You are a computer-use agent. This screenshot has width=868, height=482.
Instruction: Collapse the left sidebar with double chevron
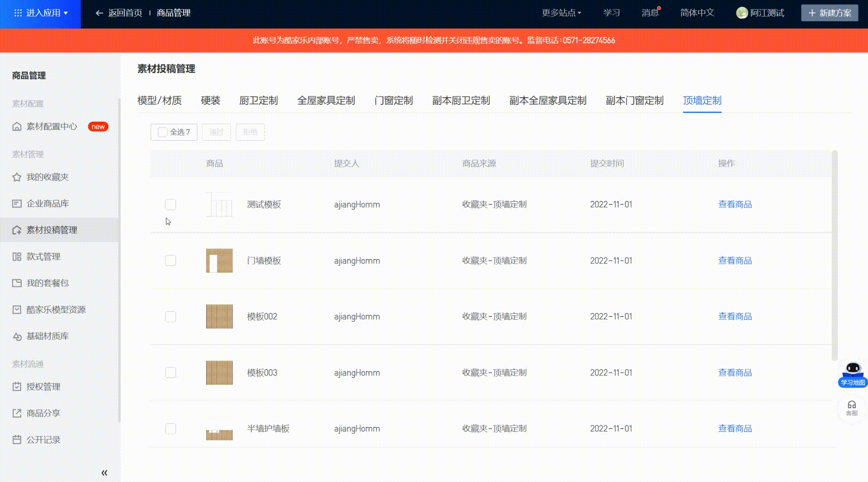(x=104, y=473)
